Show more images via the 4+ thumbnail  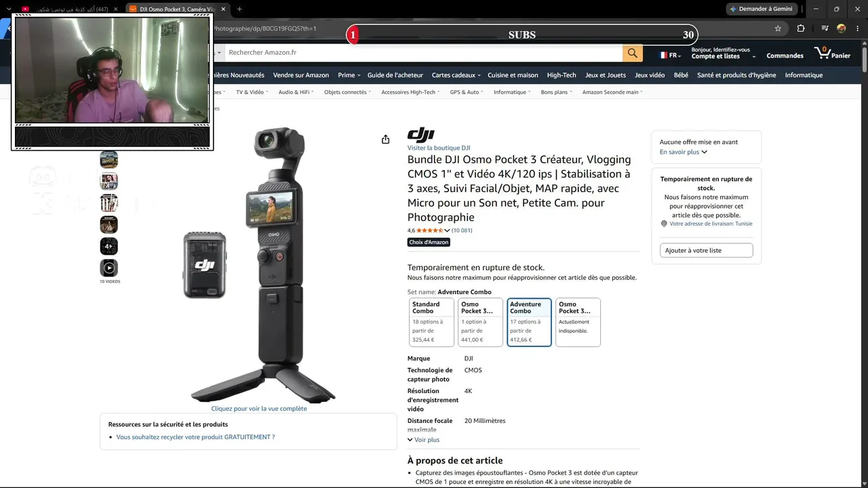(x=108, y=246)
